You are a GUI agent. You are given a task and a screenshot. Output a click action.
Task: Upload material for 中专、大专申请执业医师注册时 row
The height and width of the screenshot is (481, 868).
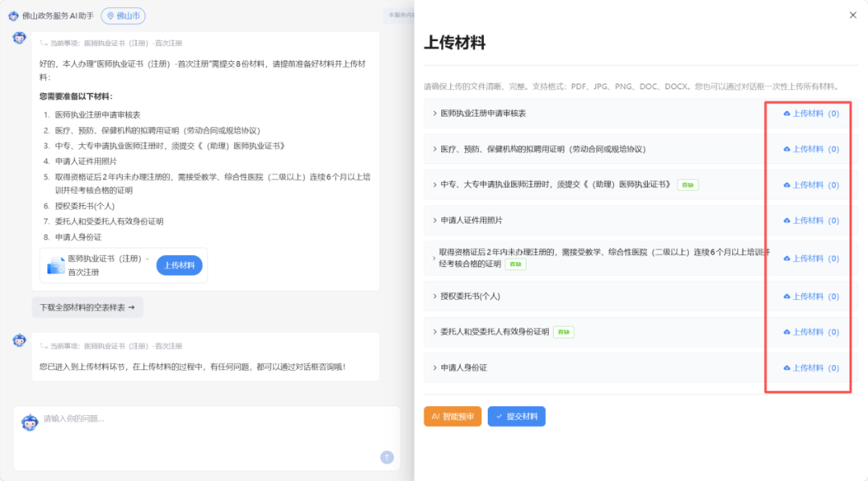point(811,185)
